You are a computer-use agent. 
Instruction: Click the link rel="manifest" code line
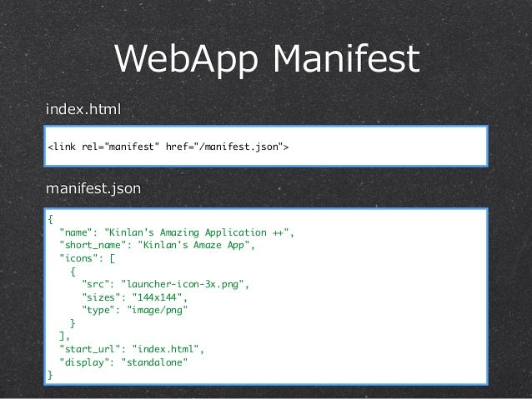[x=168, y=147]
